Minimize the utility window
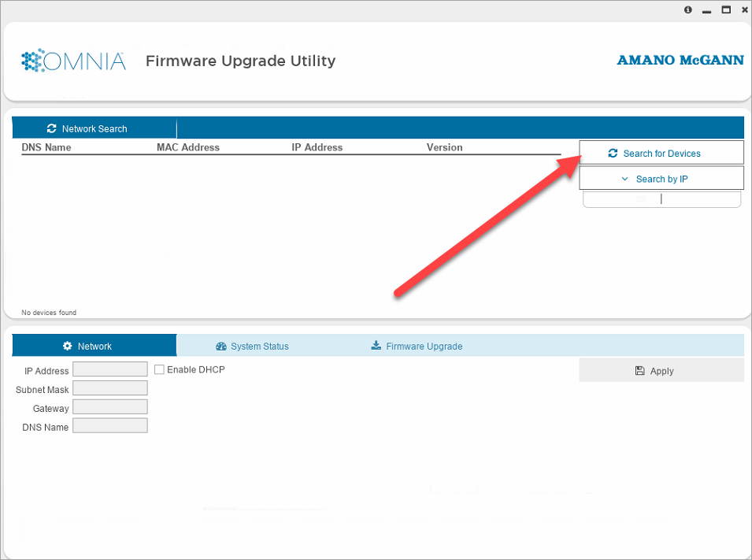Viewport: 752px width, 560px height. pyautogui.click(x=706, y=10)
